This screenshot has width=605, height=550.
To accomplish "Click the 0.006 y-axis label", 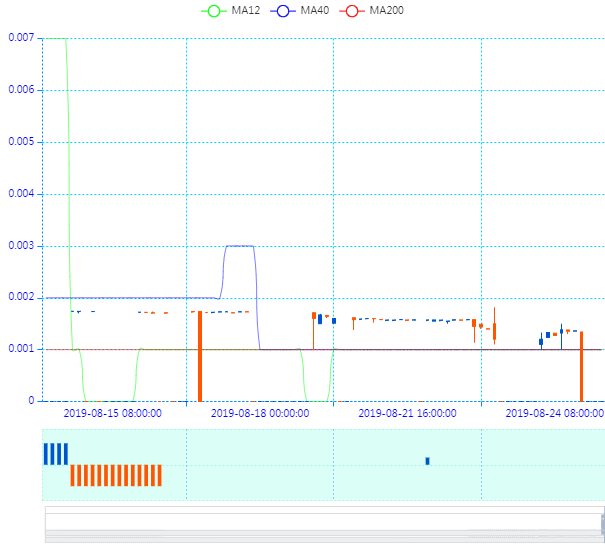I will click(21, 90).
